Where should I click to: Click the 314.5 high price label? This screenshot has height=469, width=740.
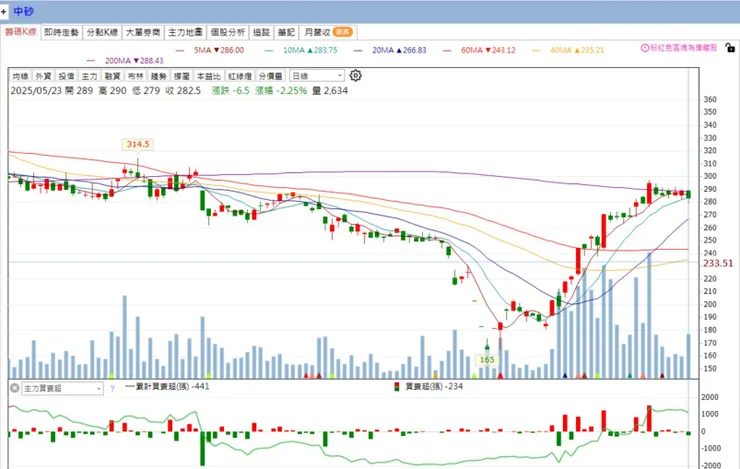click(x=138, y=144)
